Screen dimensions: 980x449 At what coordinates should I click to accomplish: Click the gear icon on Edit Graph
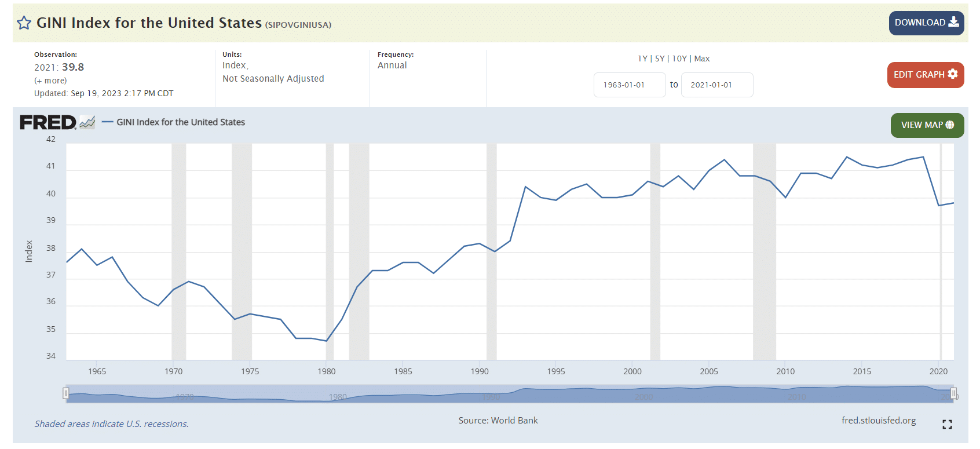(x=953, y=74)
